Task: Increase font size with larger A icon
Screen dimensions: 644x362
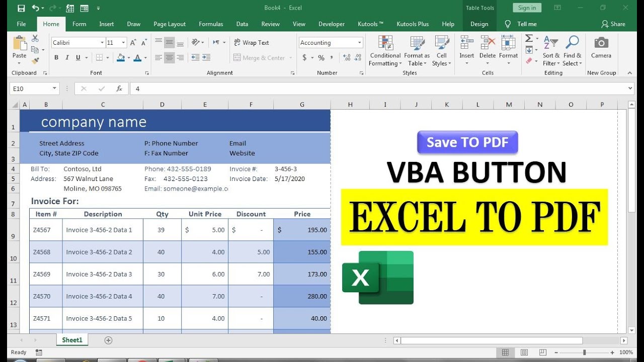Action: pos(134,43)
